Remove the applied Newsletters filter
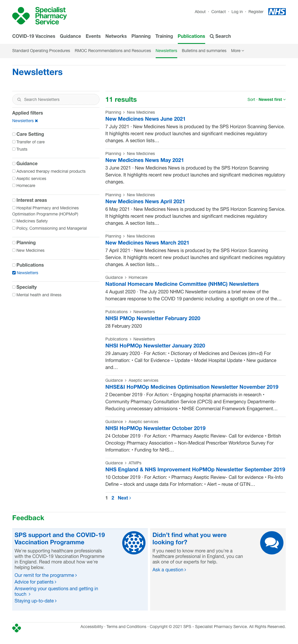This screenshot has width=298, height=644. click(36, 121)
